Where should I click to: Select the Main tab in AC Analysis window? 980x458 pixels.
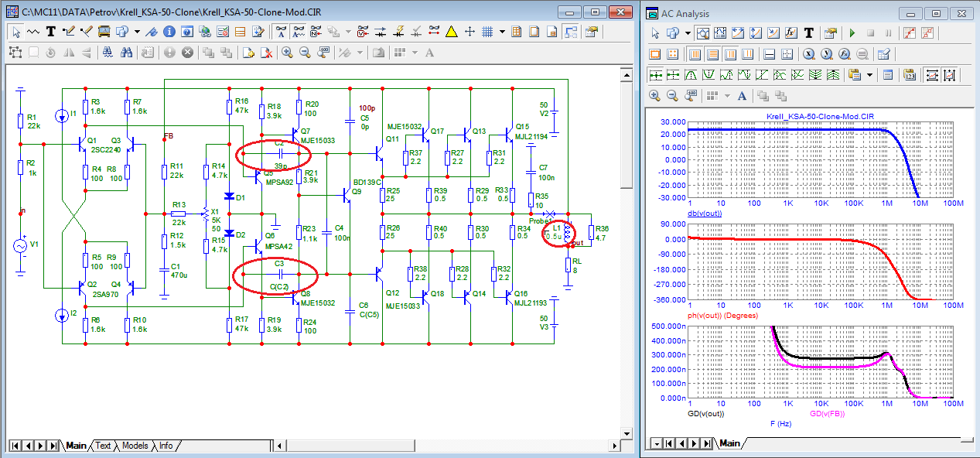(729, 443)
